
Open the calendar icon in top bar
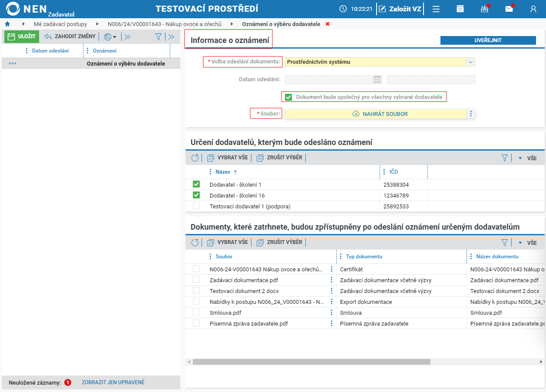click(460, 9)
